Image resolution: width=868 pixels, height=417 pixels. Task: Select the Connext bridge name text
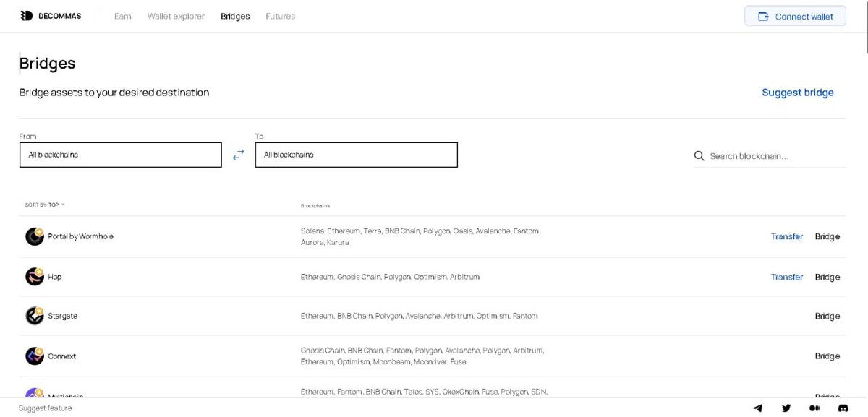click(x=61, y=356)
